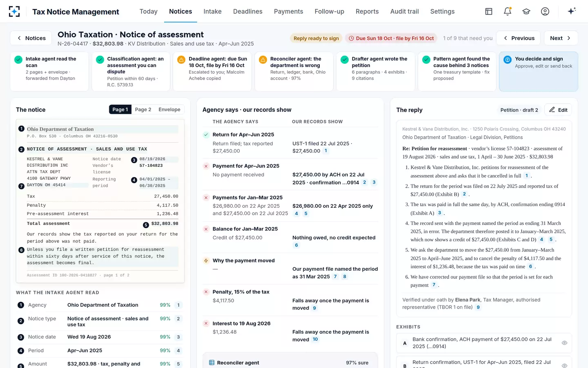Click the table icon beside 'Reconciler agent' footer

pos(212,363)
